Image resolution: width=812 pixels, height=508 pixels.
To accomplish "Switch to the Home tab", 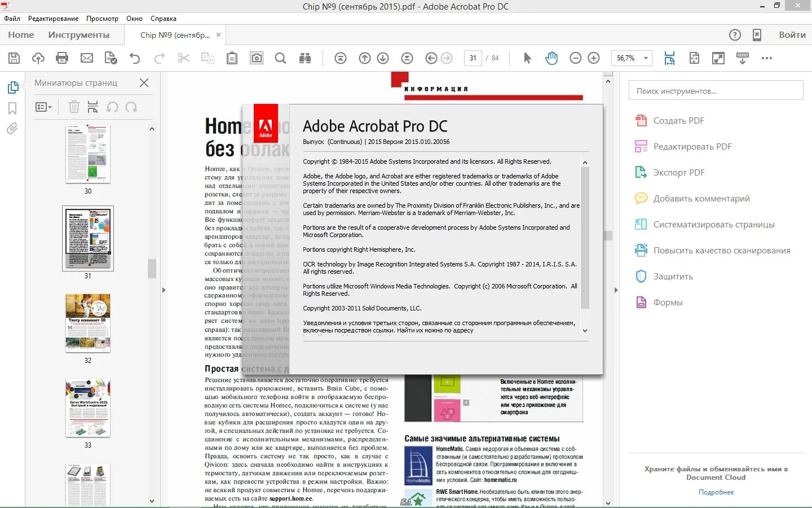I will [21, 35].
